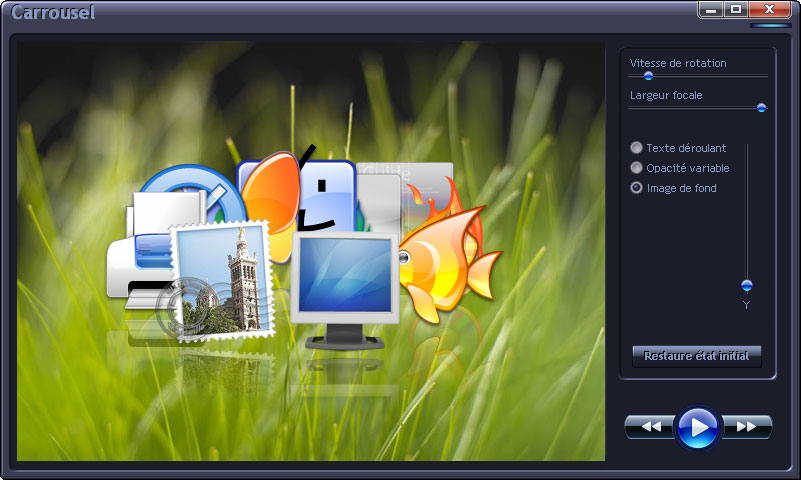Click the Vitesse de rotation slider knob

[x=648, y=76]
